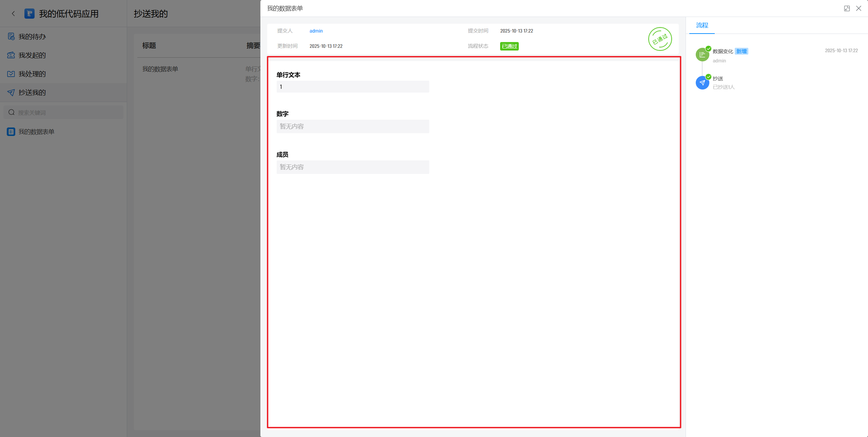Expand the dialog to fullscreen
This screenshot has height=437, width=868.
[x=847, y=8]
